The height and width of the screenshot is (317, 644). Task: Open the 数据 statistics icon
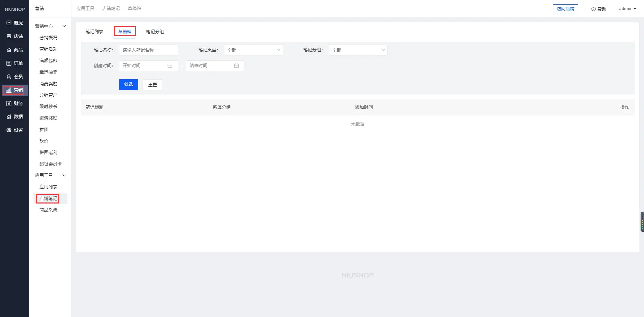click(x=9, y=117)
